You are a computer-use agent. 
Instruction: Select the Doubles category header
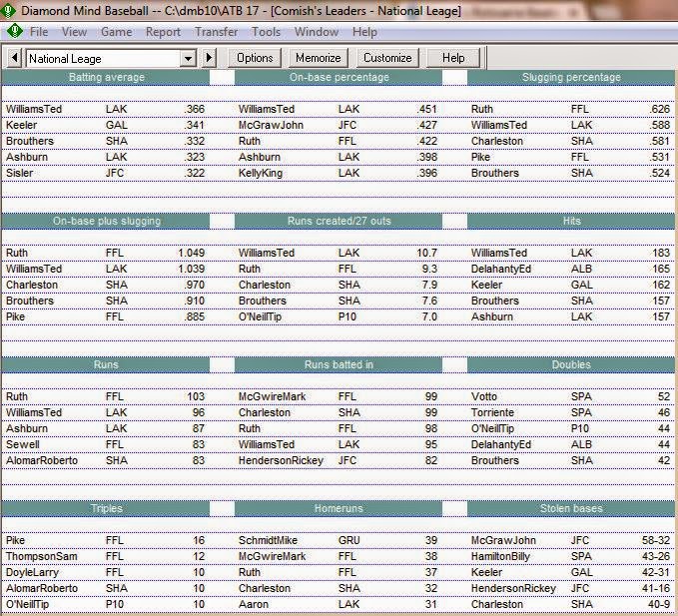pyautogui.click(x=571, y=364)
